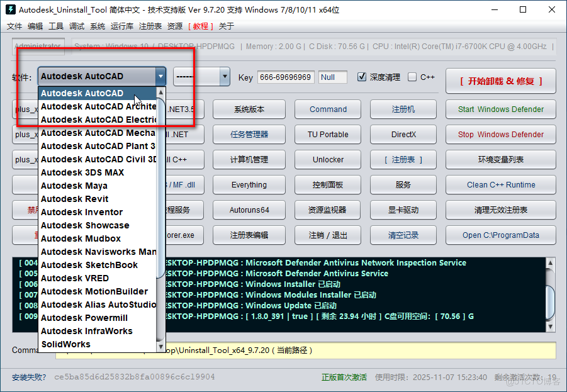Click Clean C++ Runtime
567x392 pixels.
[500, 185]
